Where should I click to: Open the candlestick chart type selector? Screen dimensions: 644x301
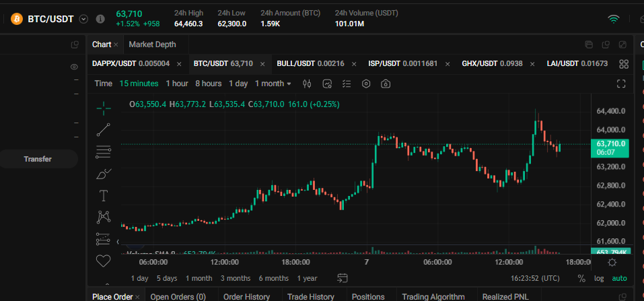point(307,84)
